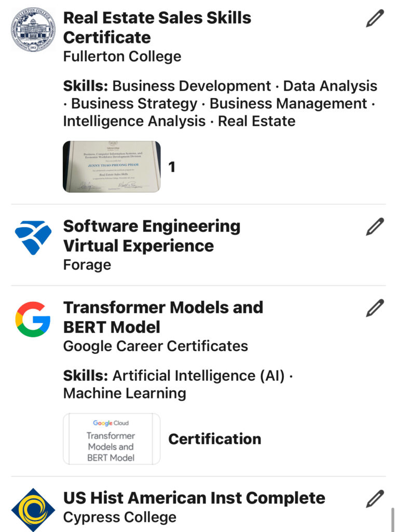Open the US Hist American Inst Complete title
This screenshot has width=397, height=532.
(x=194, y=498)
